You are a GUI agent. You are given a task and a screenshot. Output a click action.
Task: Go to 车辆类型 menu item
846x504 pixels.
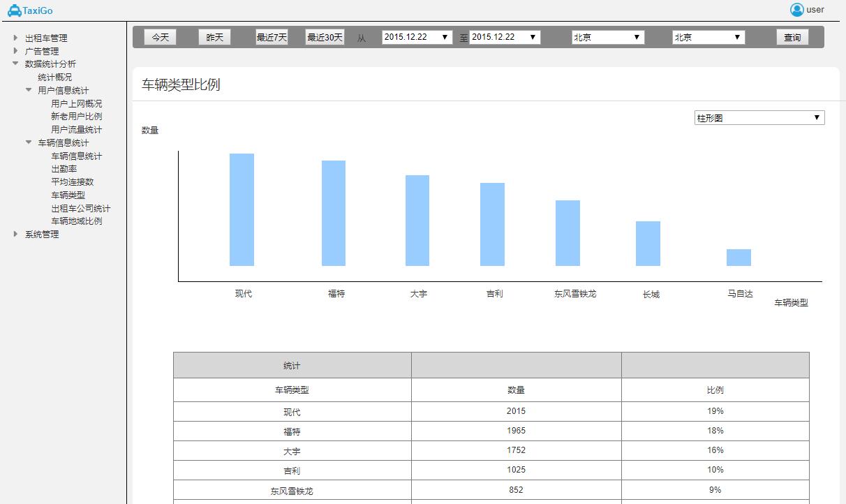68,195
